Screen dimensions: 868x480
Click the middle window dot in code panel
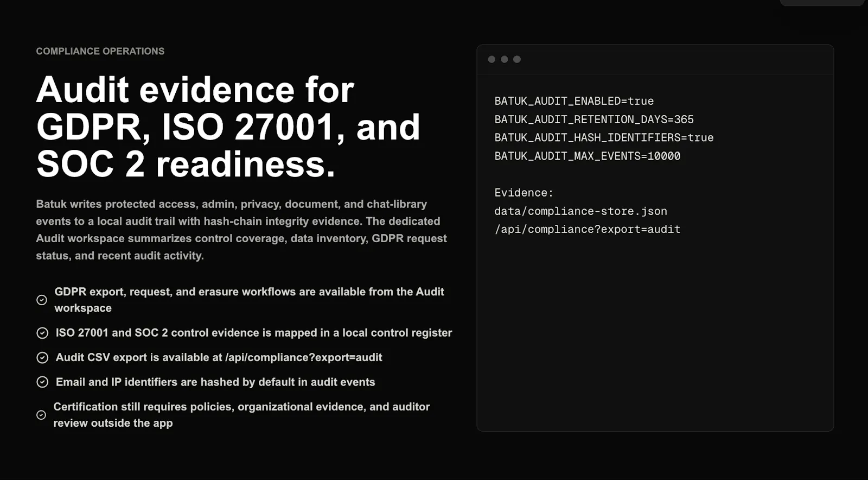click(x=505, y=59)
